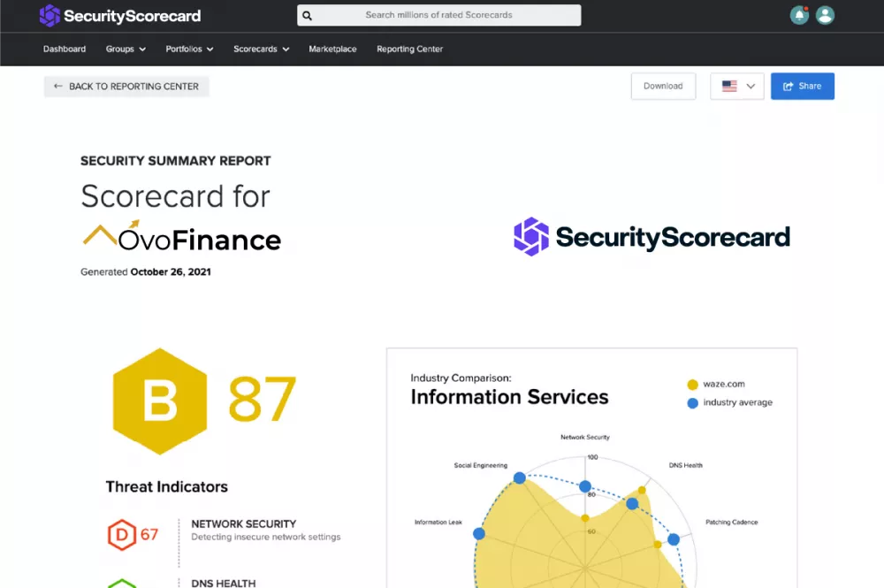Click the D grade Network Security hexagon
Screen dimensions: 884x588
point(122,534)
